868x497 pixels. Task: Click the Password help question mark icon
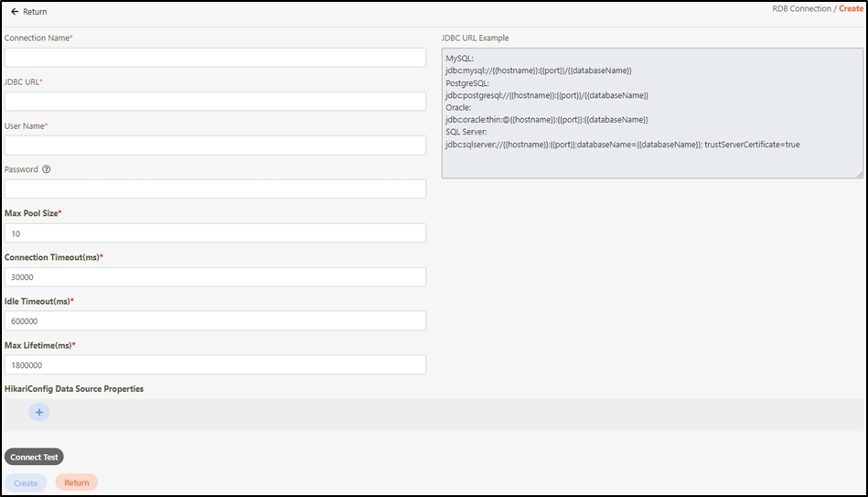(x=47, y=169)
